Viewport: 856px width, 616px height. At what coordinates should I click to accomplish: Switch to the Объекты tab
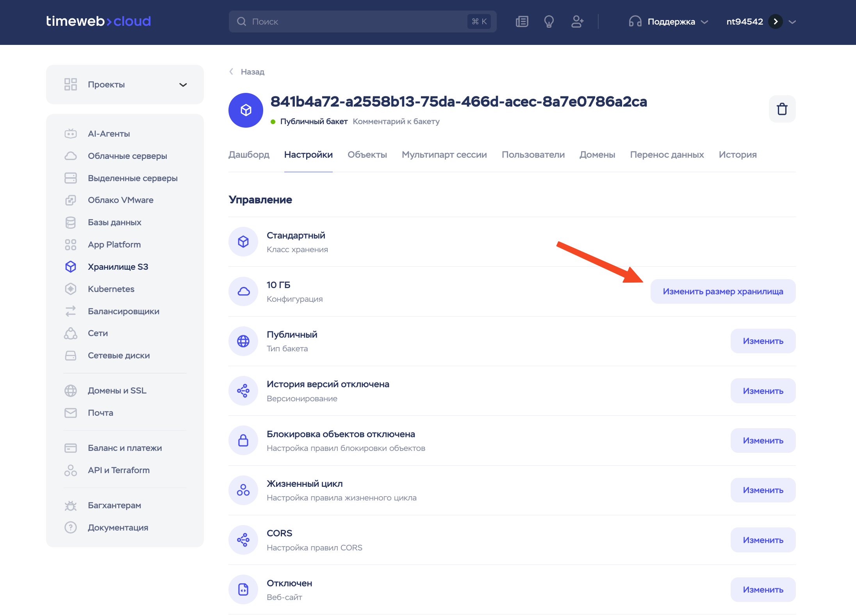[367, 155]
